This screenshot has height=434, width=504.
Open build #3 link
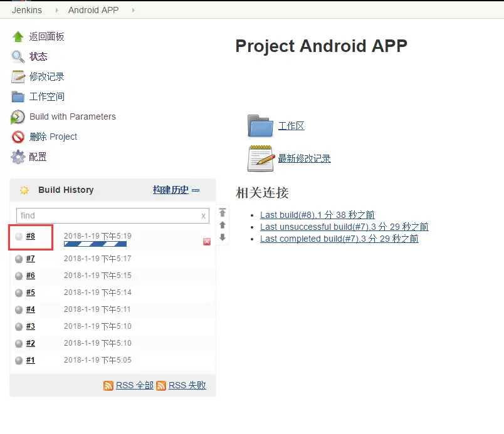(x=31, y=326)
